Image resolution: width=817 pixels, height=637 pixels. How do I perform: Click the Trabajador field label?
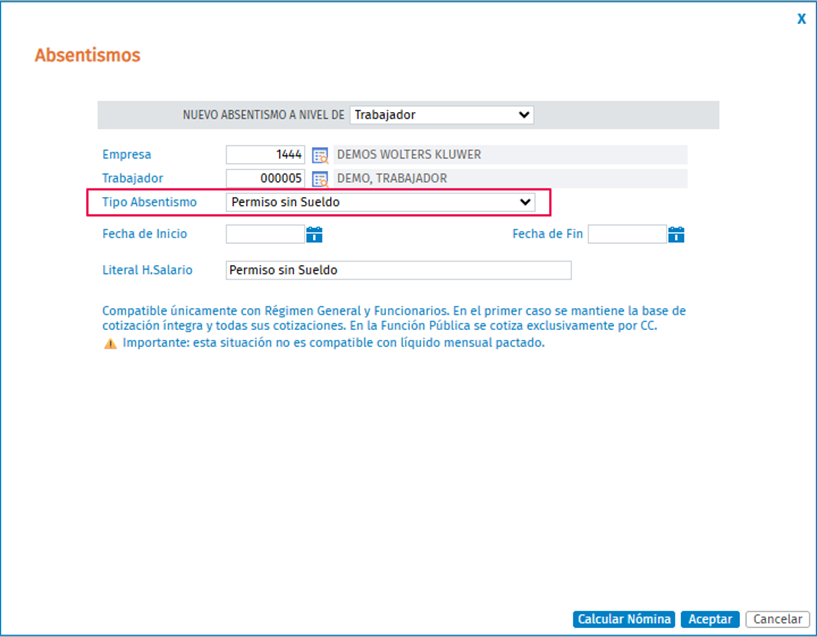(132, 179)
